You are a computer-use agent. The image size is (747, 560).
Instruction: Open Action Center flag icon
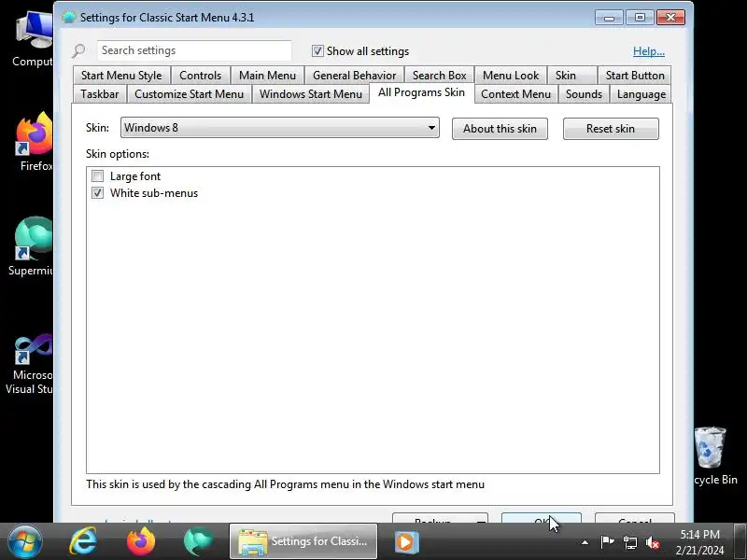(607, 542)
